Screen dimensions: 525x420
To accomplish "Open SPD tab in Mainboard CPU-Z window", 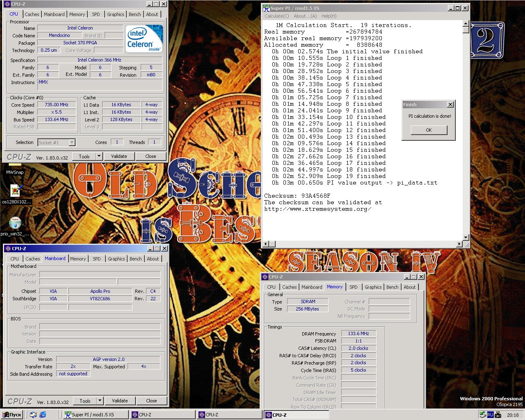I will pos(96,259).
